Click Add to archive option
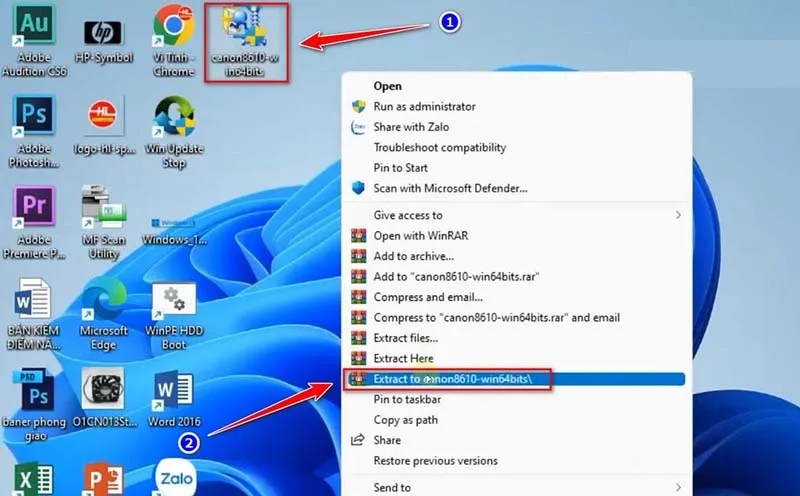The width and height of the screenshot is (800, 496). 517,256
